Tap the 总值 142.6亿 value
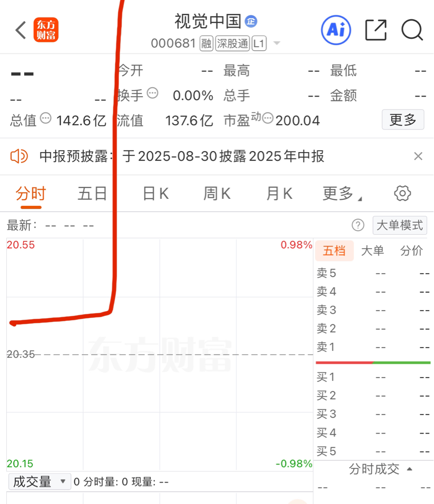Screen dimensions: 434x504 click(81, 121)
